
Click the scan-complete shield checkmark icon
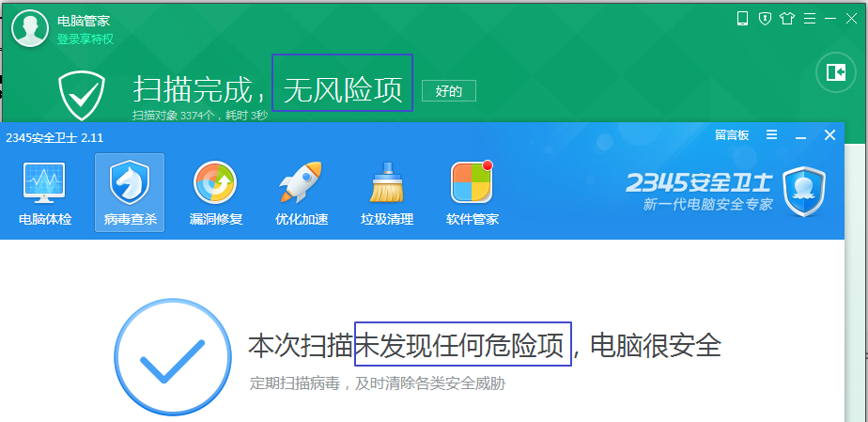pyautogui.click(x=82, y=95)
